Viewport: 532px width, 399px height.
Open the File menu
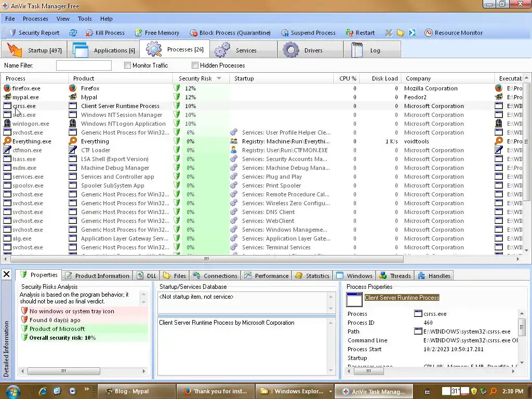pyautogui.click(x=10, y=19)
